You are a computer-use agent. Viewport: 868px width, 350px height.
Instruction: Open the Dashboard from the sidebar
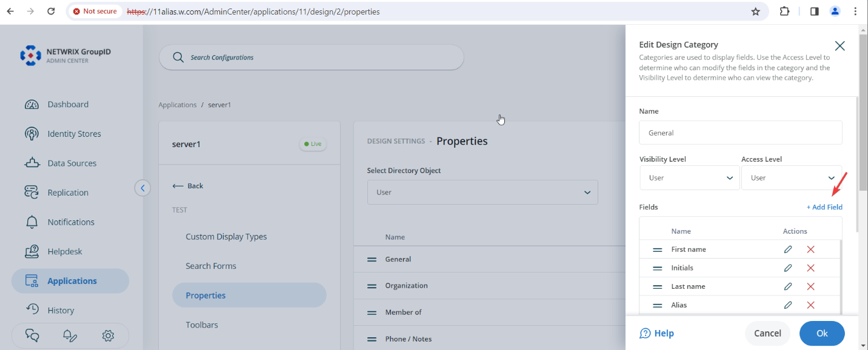(68, 104)
